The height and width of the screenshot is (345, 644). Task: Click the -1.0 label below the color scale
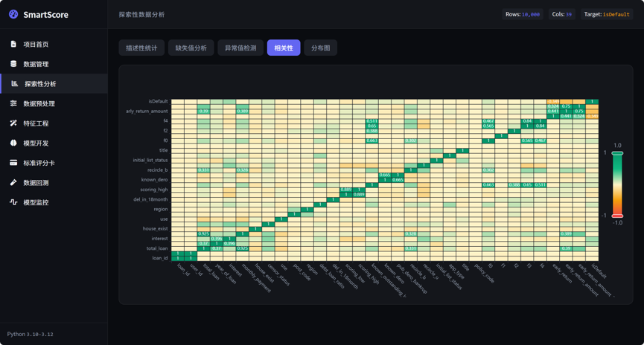coord(617,223)
